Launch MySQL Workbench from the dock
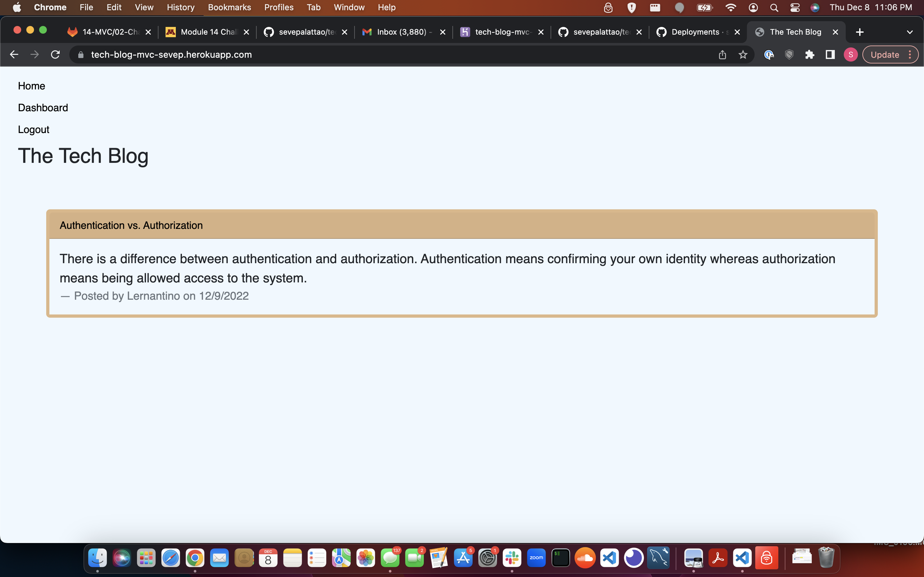The width and height of the screenshot is (924, 577). pyautogui.click(x=659, y=557)
